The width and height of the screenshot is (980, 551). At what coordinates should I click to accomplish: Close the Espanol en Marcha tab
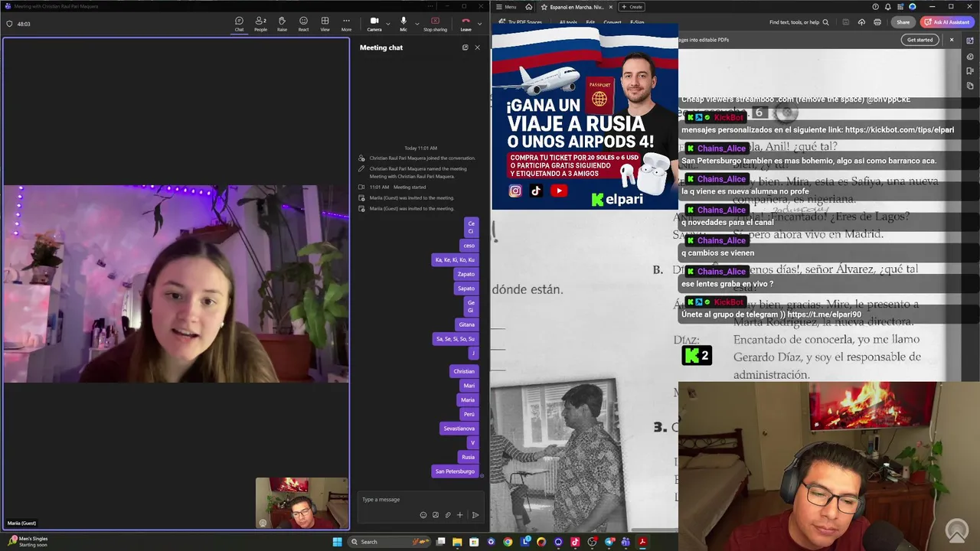point(610,7)
